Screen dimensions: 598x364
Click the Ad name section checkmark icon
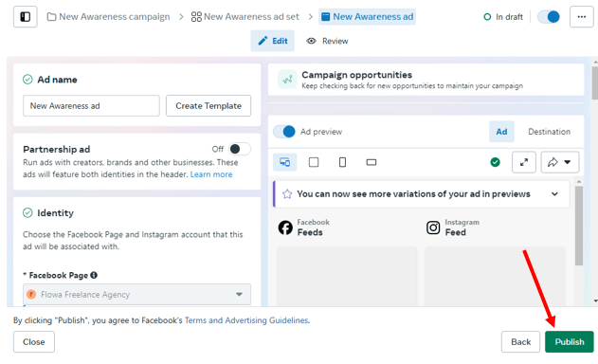click(x=27, y=80)
